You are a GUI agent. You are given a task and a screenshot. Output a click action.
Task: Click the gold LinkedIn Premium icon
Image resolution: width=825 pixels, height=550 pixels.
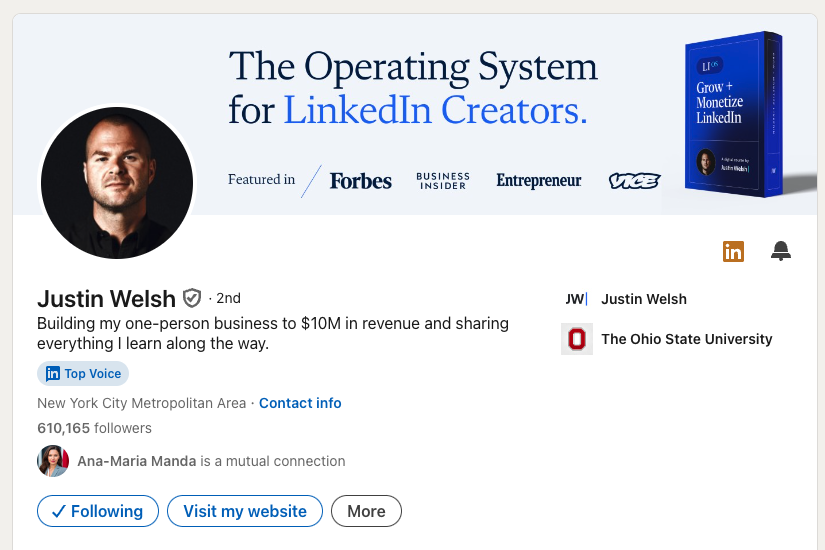[733, 252]
